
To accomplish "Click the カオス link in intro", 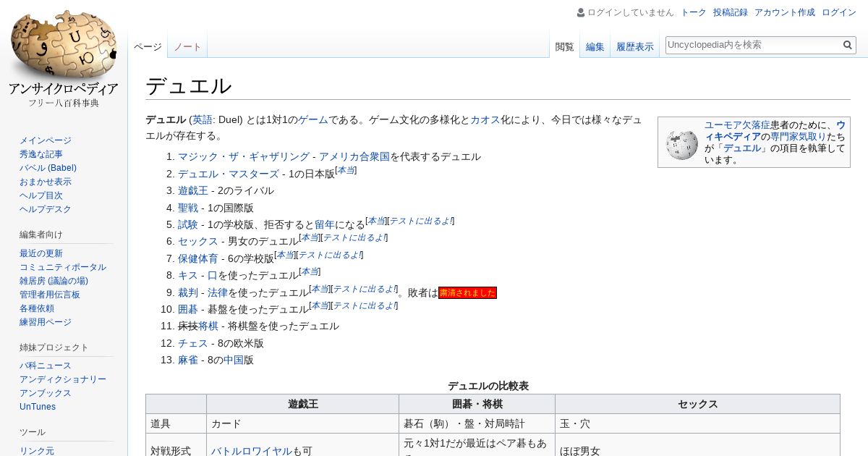I will click(485, 119).
